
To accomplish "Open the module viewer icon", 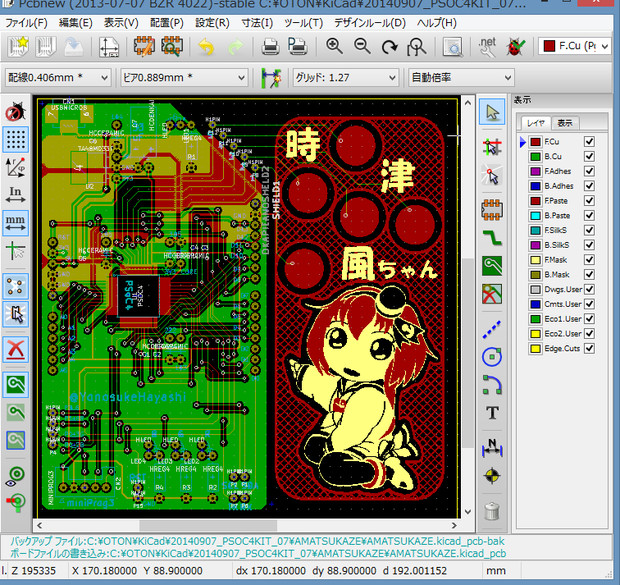I will coord(172,46).
